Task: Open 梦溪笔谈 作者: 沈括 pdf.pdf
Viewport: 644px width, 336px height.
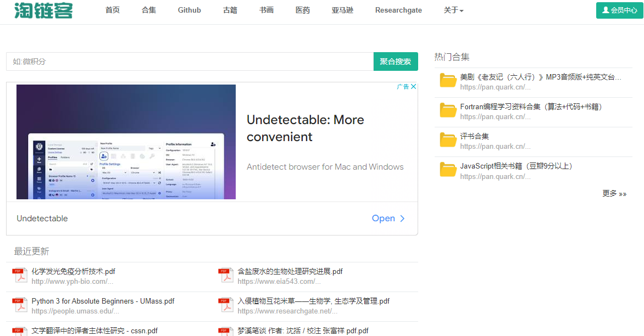Action: click(303, 331)
